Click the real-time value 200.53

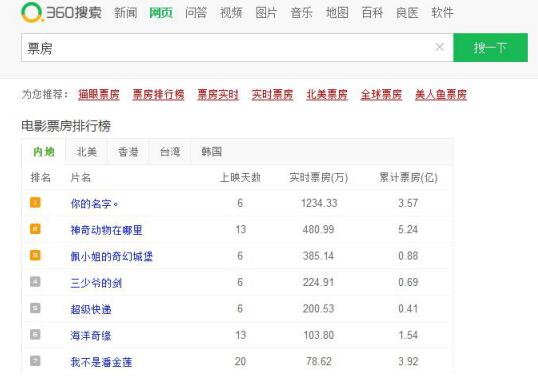pos(318,309)
